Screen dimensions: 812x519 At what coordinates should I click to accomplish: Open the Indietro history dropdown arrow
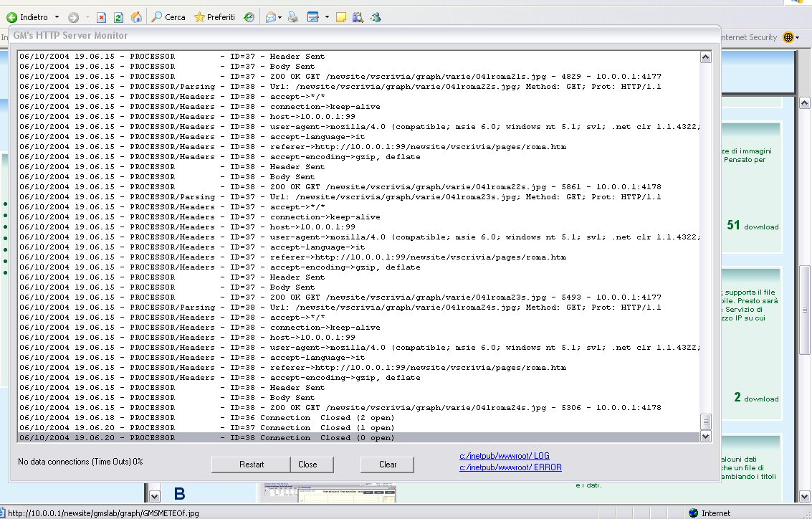[x=57, y=17]
